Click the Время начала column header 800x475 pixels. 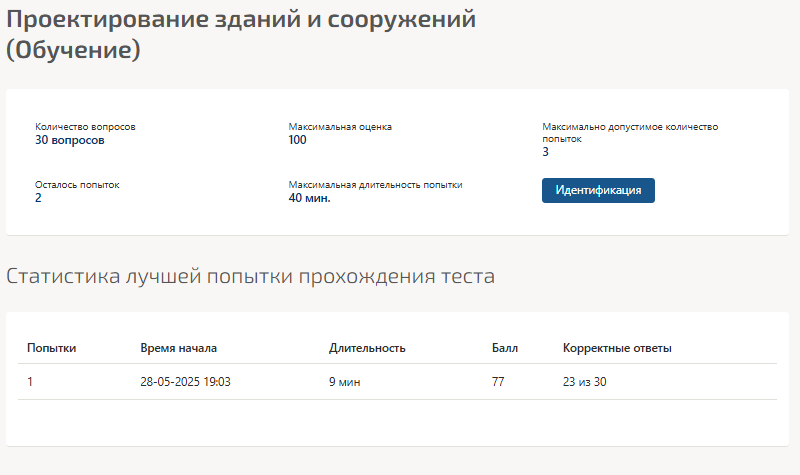[x=178, y=348]
